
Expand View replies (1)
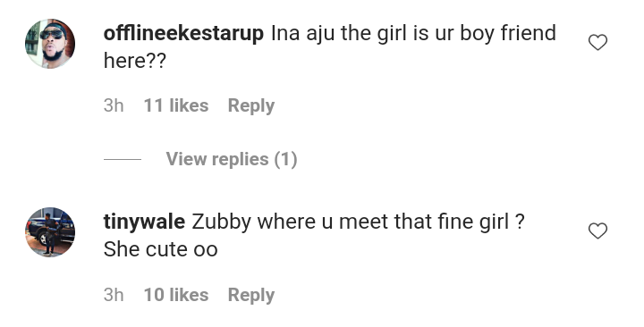point(232,159)
